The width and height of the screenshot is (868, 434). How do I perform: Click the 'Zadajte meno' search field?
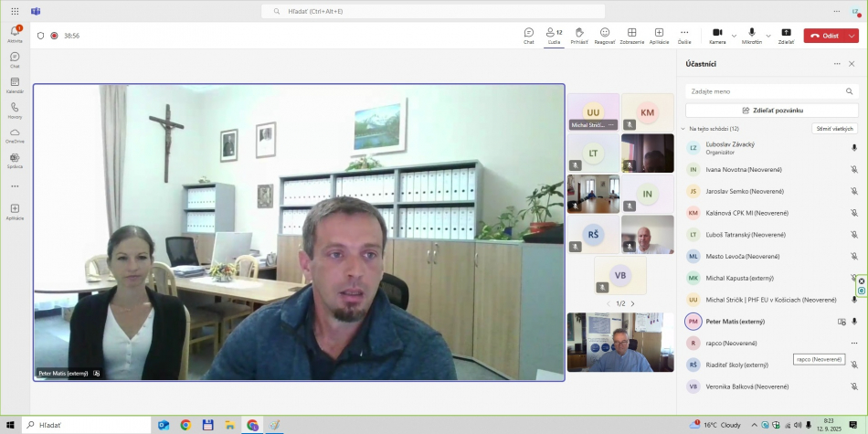(x=766, y=91)
